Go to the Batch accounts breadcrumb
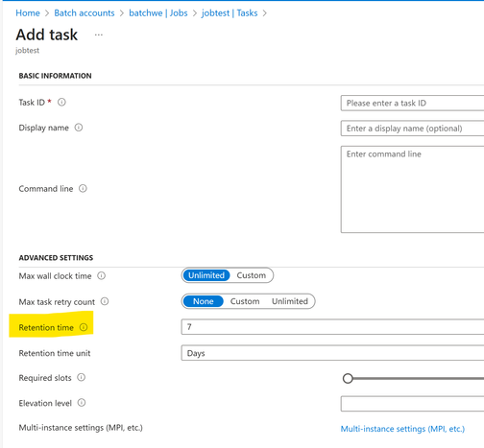484x448 pixels. pos(85,13)
